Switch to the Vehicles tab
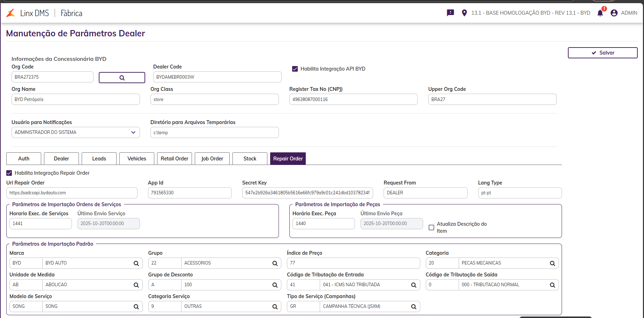Screen dimensions: 644x318 click(x=137, y=159)
